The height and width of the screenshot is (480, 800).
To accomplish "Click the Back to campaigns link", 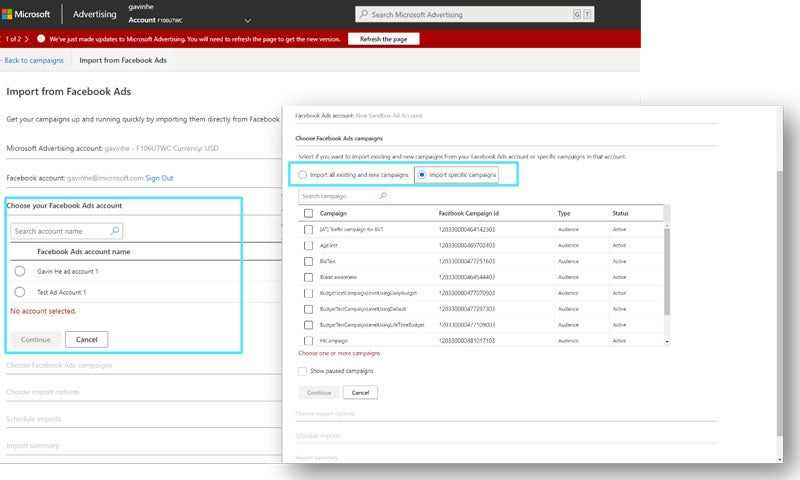I will [x=34, y=60].
